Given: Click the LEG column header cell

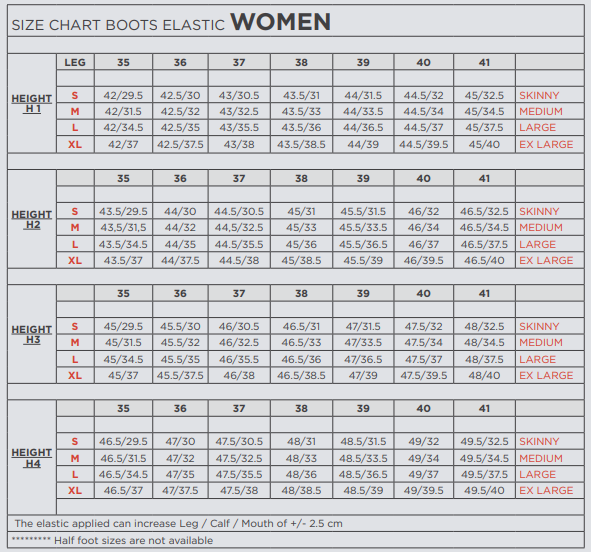Looking at the screenshot, I should (75, 62).
